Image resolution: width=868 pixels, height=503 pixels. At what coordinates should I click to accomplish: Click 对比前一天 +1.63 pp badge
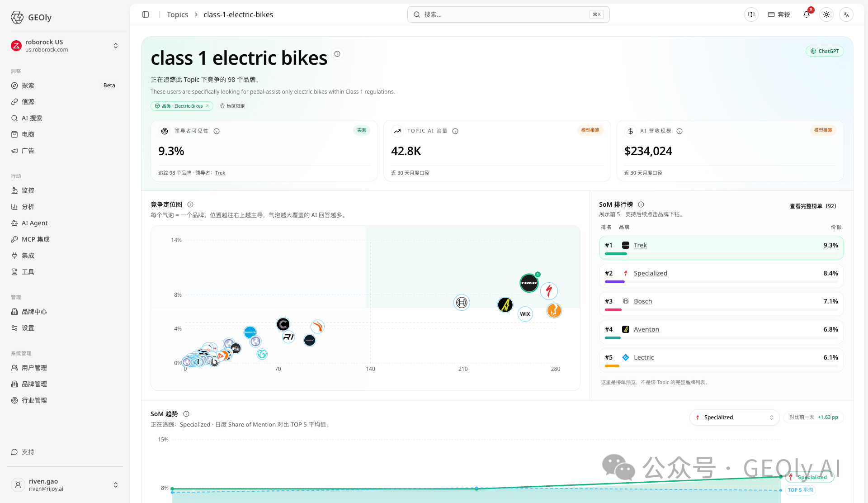[x=813, y=418]
